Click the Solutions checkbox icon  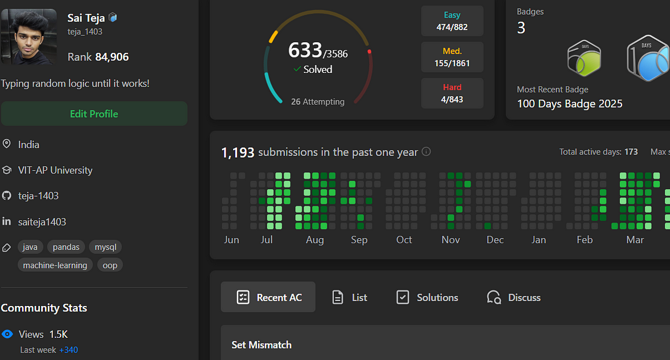(x=403, y=297)
